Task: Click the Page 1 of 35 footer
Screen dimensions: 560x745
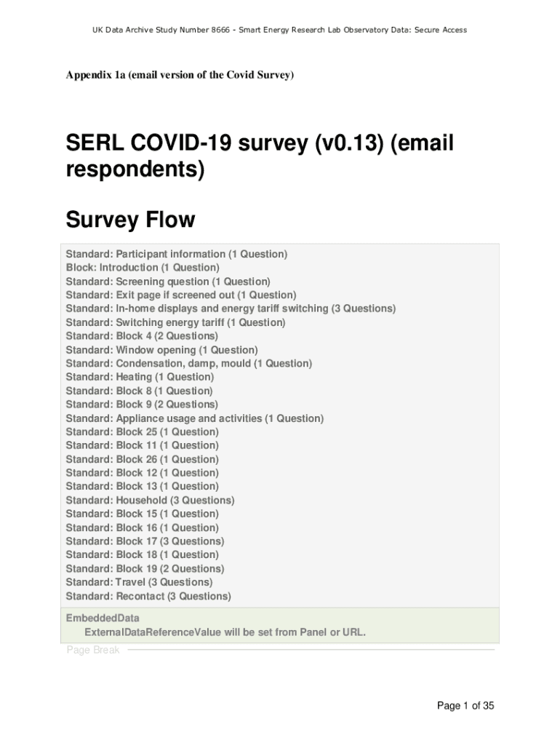Action: coord(465,706)
